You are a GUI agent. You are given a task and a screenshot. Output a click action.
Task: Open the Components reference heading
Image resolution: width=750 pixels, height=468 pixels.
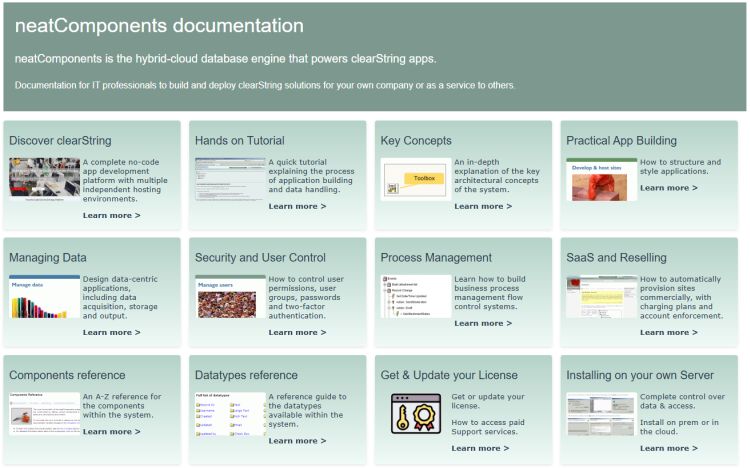[67, 375]
